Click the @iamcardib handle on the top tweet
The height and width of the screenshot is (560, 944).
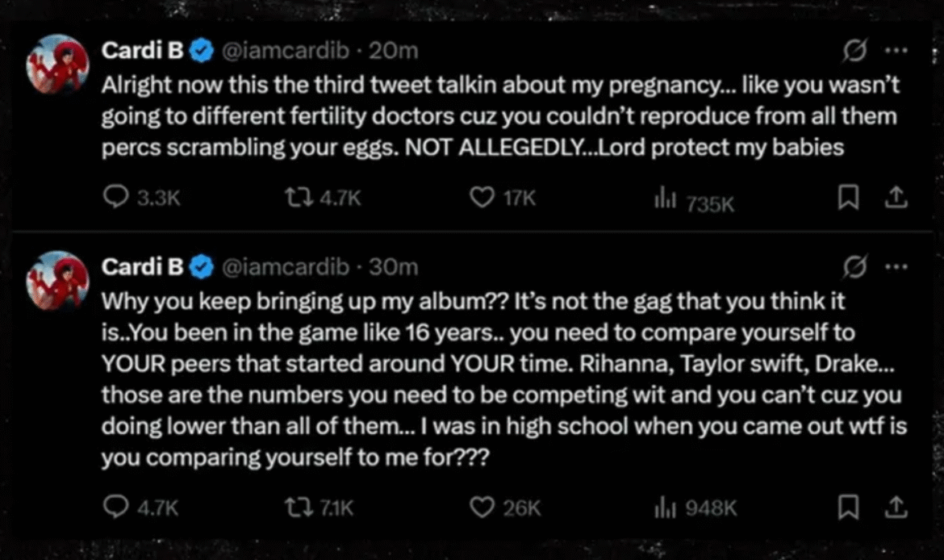(x=288, y=50)
